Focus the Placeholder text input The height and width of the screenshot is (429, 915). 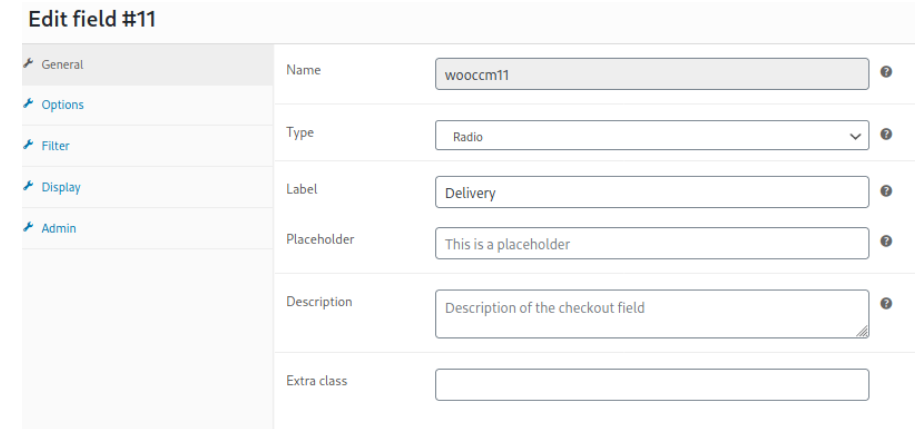point(652,244)
